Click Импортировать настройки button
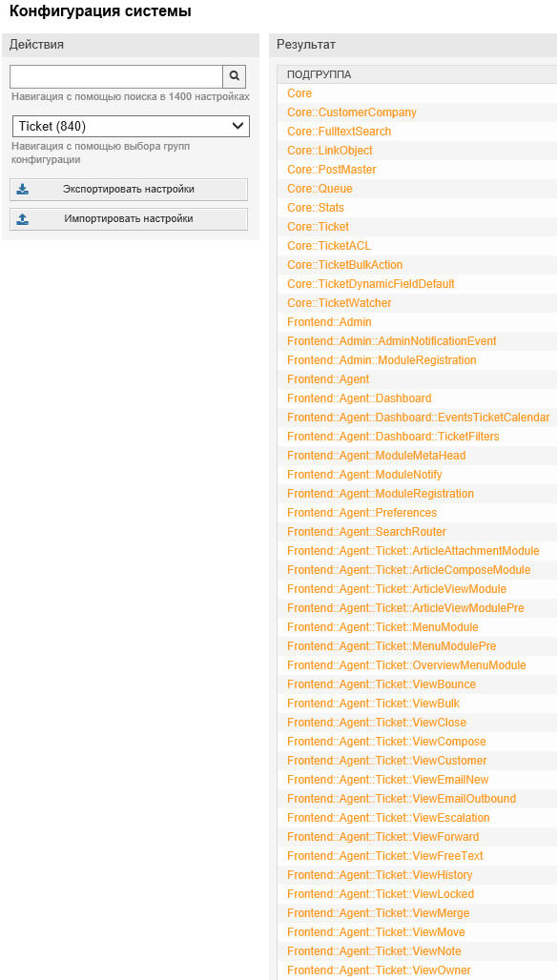 coord(129,219)
